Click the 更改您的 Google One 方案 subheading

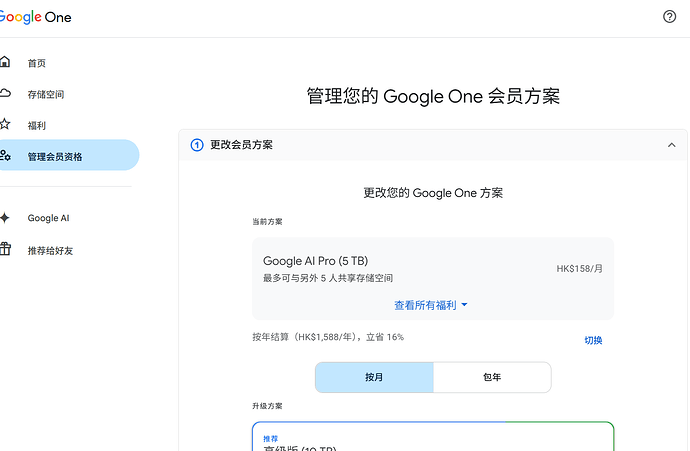[x=433, y=193]
